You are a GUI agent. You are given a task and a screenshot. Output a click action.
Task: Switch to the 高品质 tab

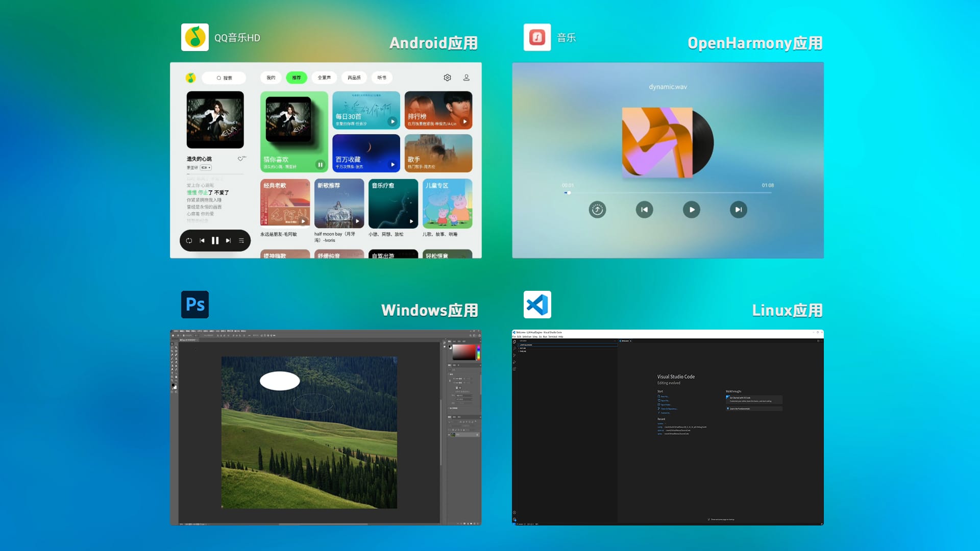pyautogui.click(x=354, y=78)
